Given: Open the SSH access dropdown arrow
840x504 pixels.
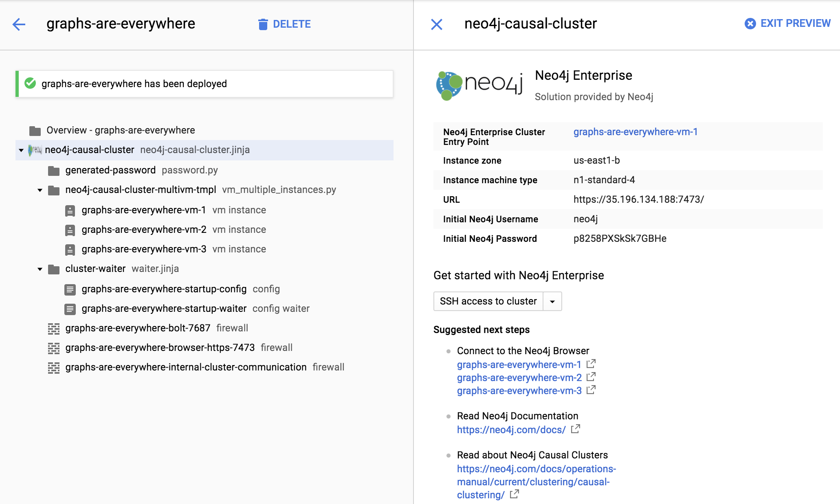Looking at the screenshot, I should click(552, 301).
